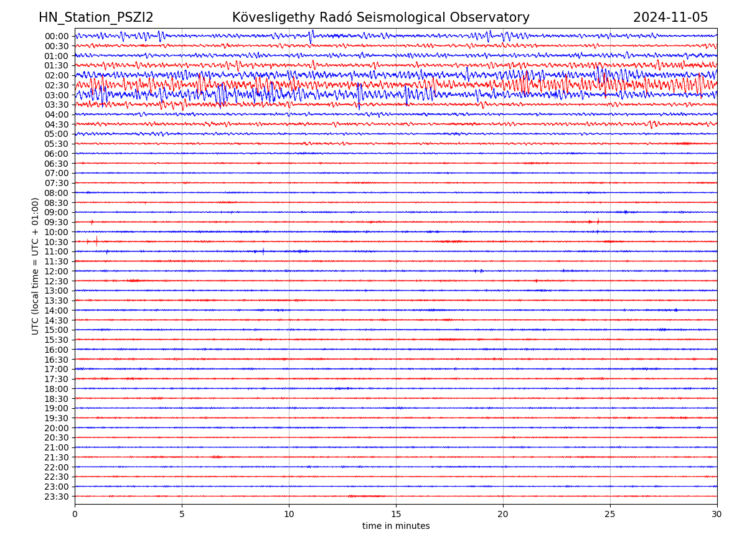Click the "time in minutes" axis label
Viewport: 747px width, 560px height.
[396, 526]
